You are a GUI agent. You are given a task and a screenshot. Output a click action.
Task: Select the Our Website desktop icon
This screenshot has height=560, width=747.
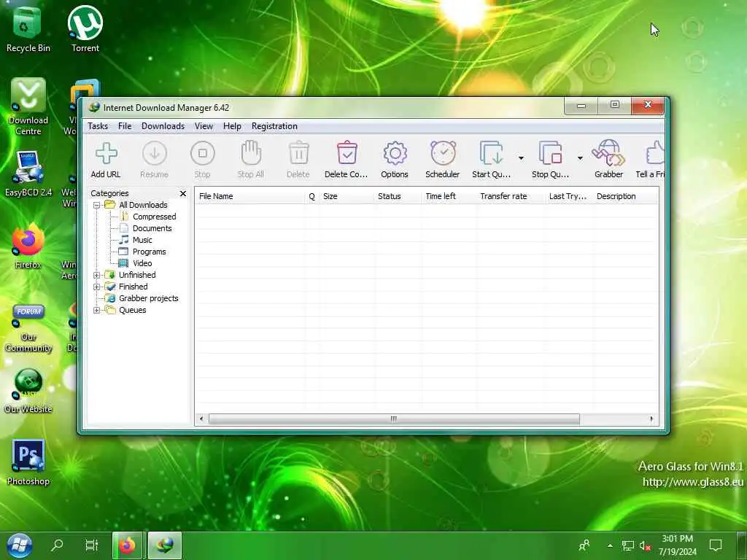pos(28,391)
